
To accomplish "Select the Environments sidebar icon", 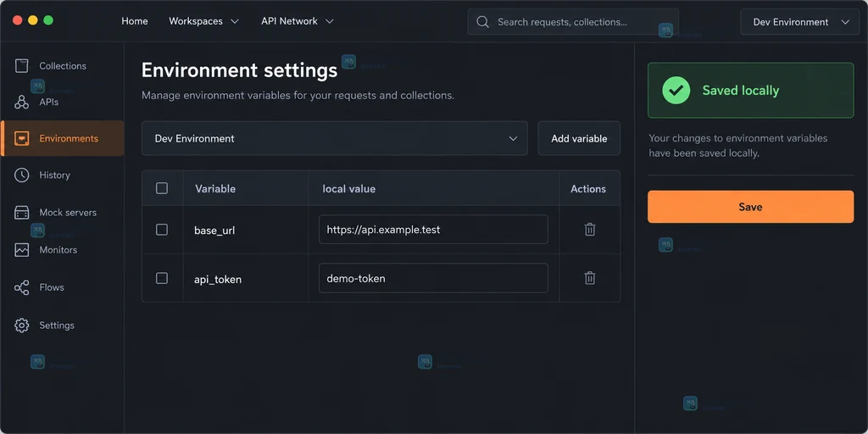I will click(x=21, y=138).
